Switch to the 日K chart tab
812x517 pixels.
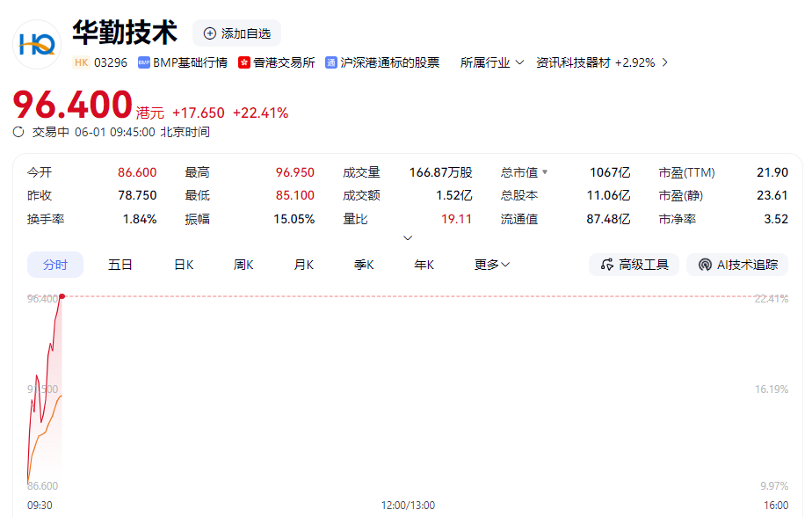click(184, 265)
